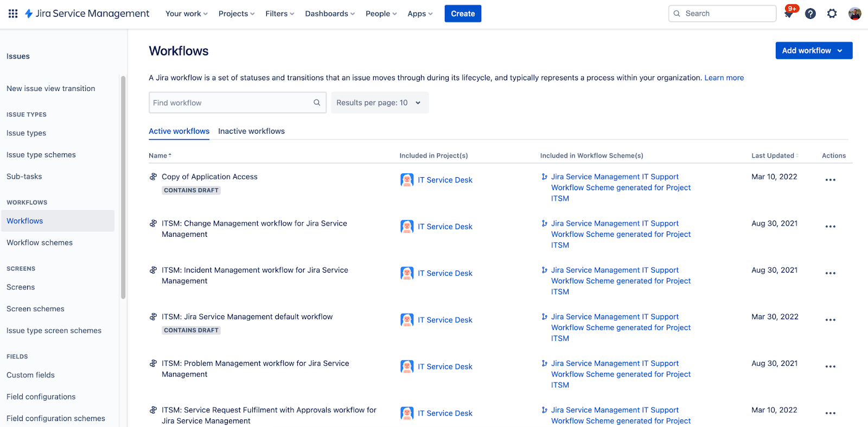Expand the People menu
Image resolution: width=868 pixels, height=427 pixels.
[x=381, y=14]
